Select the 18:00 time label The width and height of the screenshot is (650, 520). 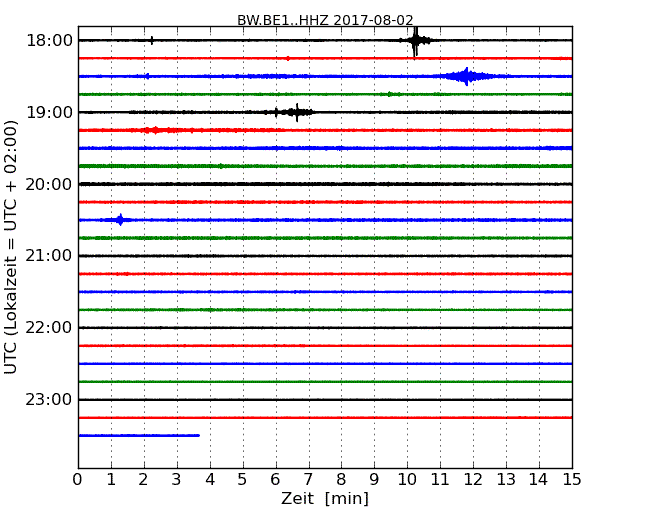coord(49,41)
